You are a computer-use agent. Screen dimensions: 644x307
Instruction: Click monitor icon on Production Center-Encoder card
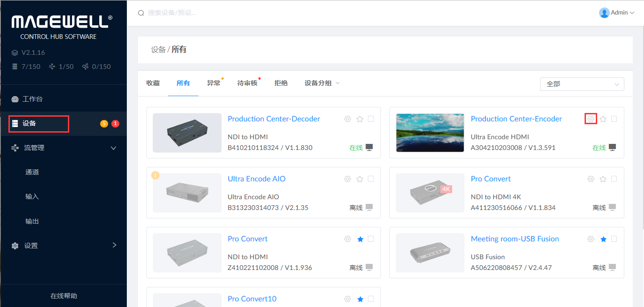tap(612, 148)
